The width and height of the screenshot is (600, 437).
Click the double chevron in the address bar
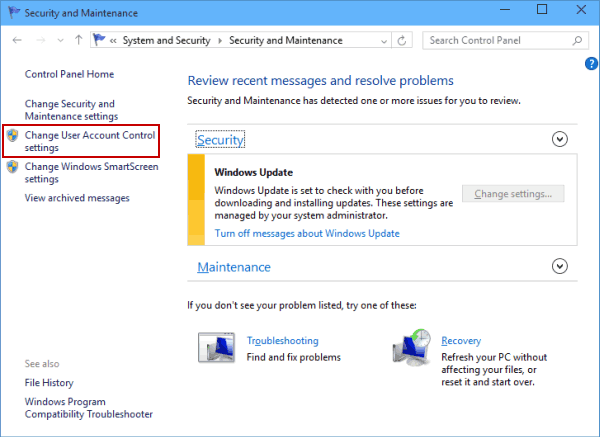[x=113, y=41]
